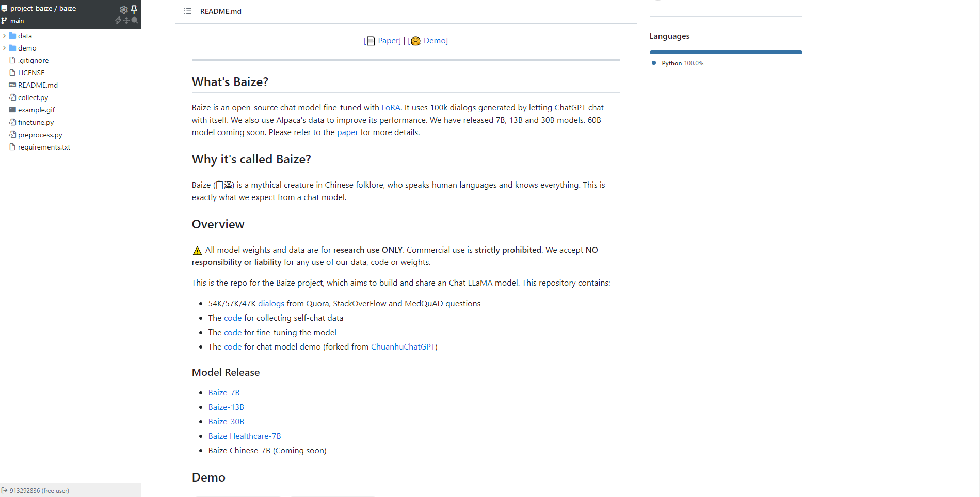Click the repository book icon
The image size is (980, 497).
(x=4, y=9)
